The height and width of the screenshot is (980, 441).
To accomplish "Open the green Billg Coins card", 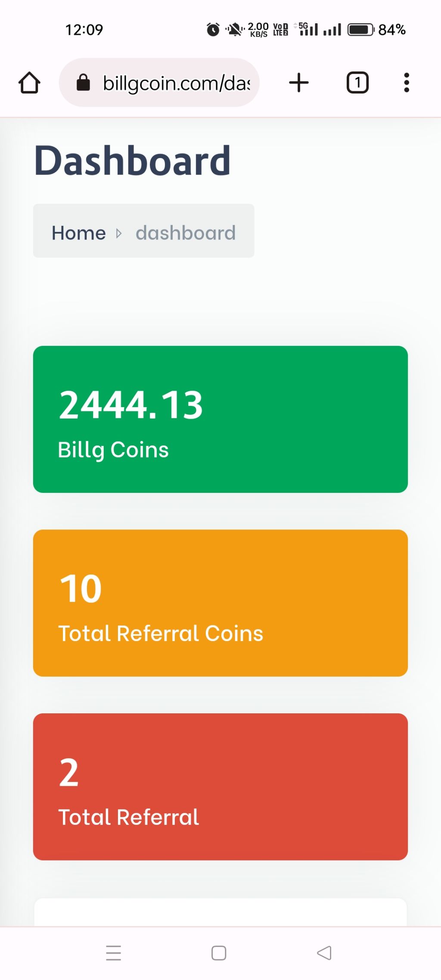I will pyautogui.click(x=220, y=419).
